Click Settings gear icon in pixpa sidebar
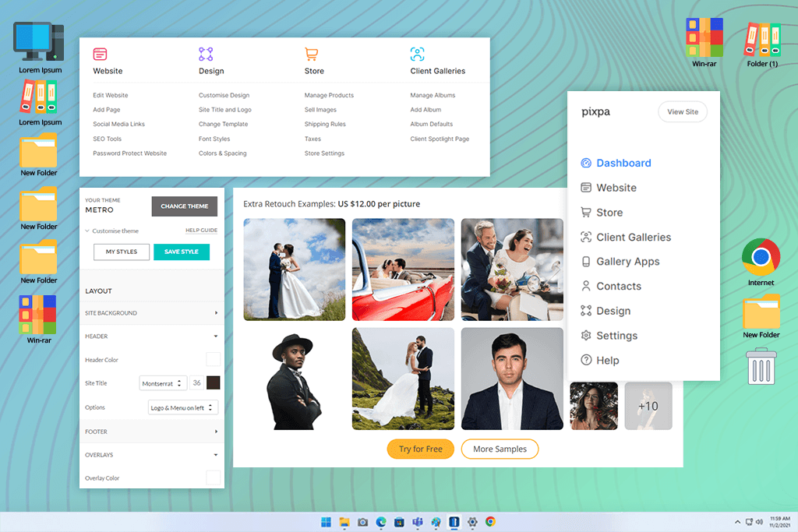The image size is (798, 532). tap(586, 335)
